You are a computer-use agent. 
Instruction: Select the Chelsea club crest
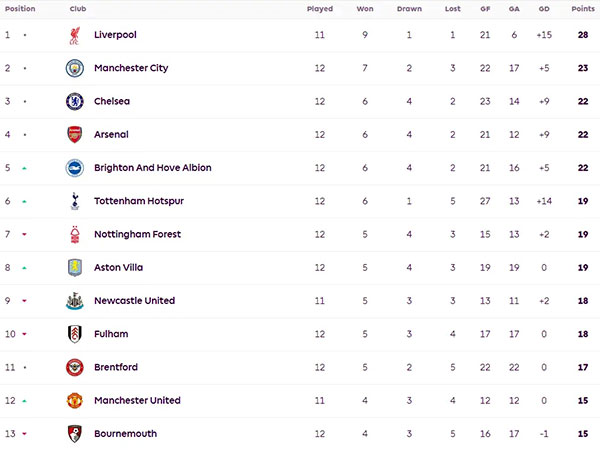point(75,102)
